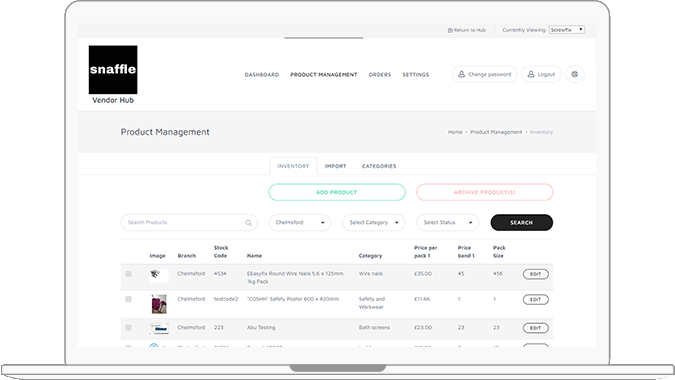Click the £35.00 price cell
675x380 pixels.
pos(423,274)
